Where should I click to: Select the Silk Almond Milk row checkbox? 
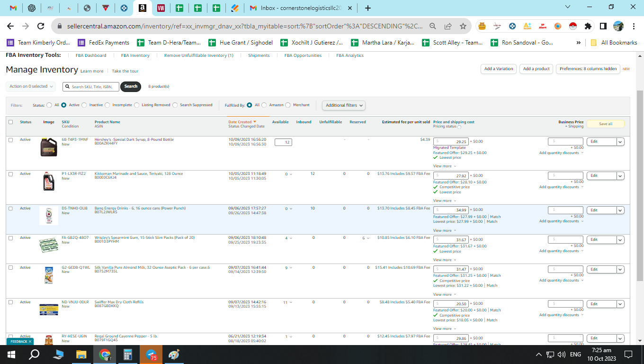(x=10, y=268)
